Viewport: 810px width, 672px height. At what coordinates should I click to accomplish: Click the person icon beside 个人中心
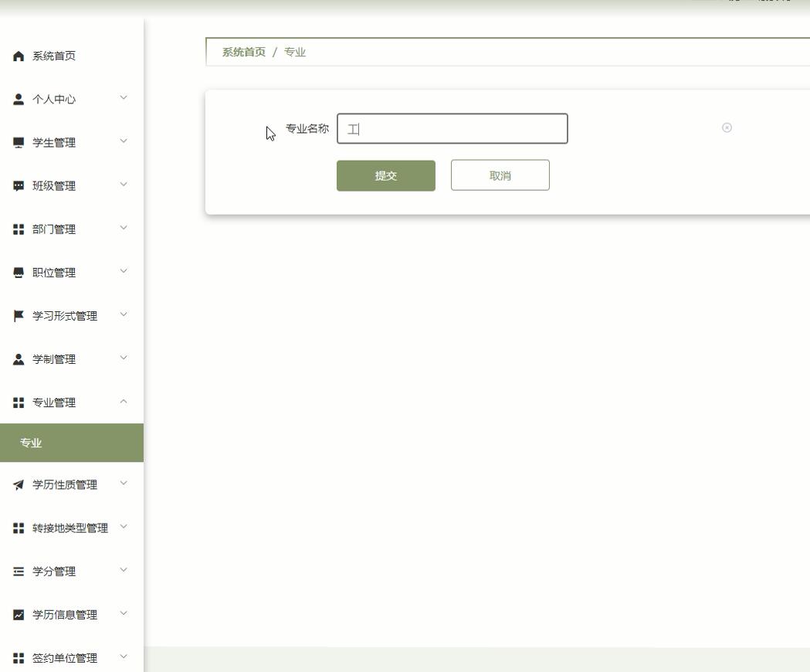click(x=19, y=99)
